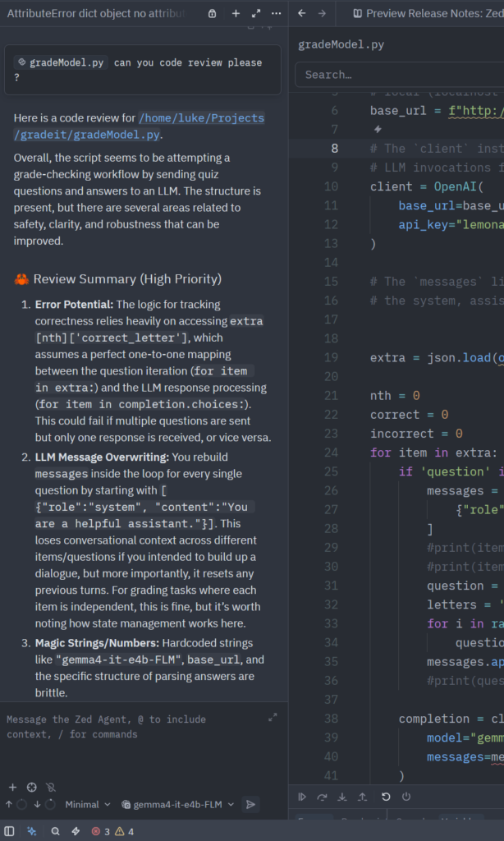Click the Magic Strings/Numbers: heading

(97, 642)
